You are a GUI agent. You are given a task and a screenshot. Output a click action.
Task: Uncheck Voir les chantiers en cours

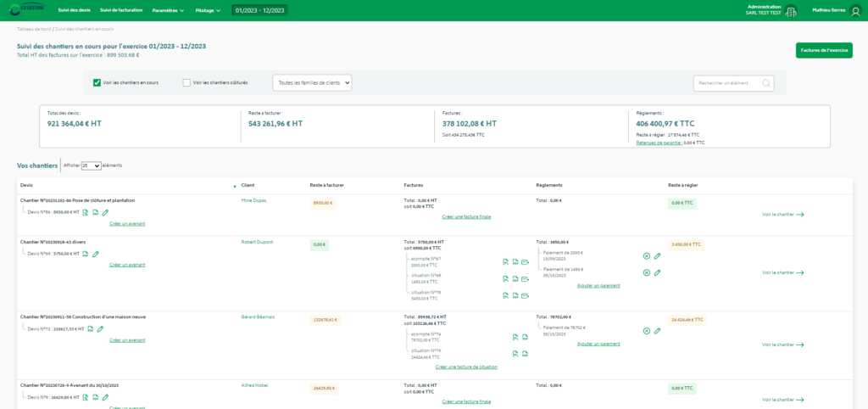tap(97, 82)
